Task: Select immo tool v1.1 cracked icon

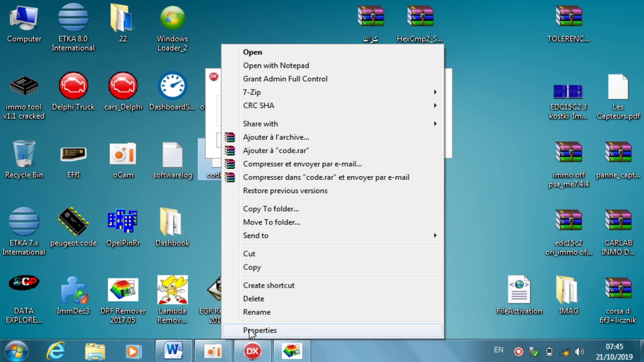Action: pyautogui.click(x=24, y=97)
